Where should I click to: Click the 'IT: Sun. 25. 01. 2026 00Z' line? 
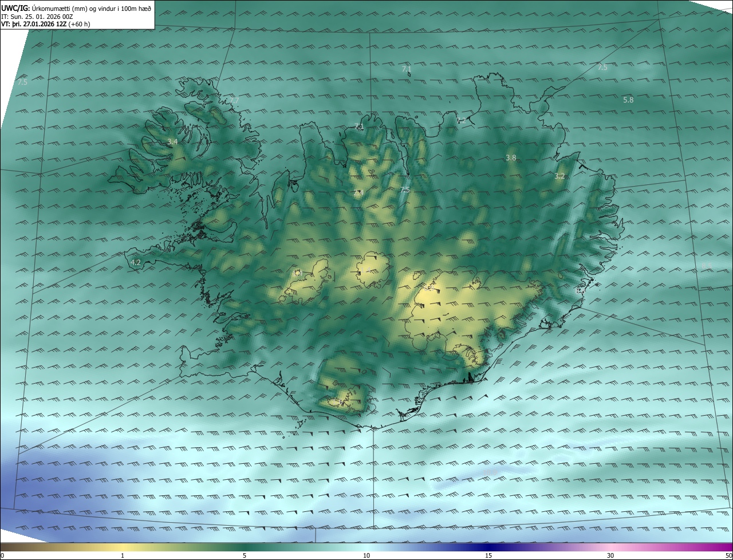tap(37, 17)
